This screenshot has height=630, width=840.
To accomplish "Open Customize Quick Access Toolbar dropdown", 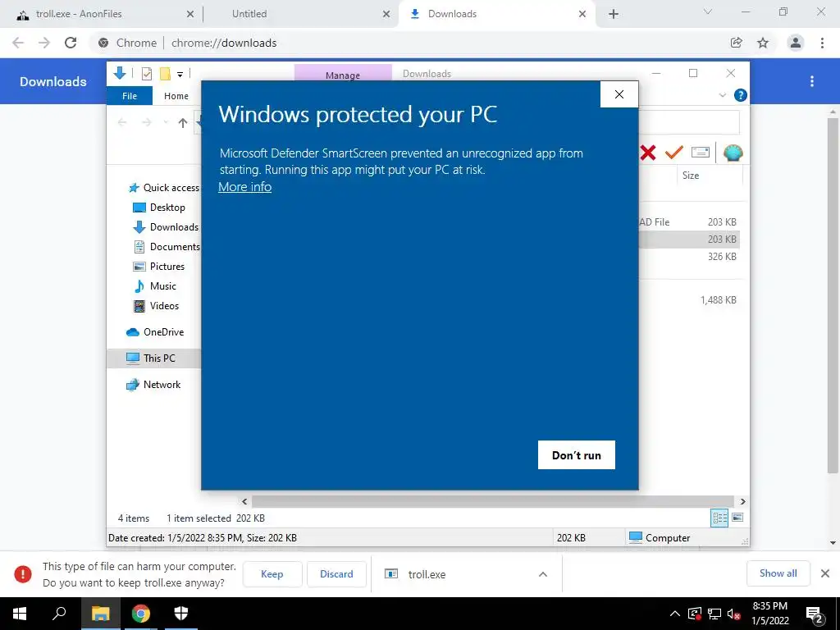I will 180,75.
